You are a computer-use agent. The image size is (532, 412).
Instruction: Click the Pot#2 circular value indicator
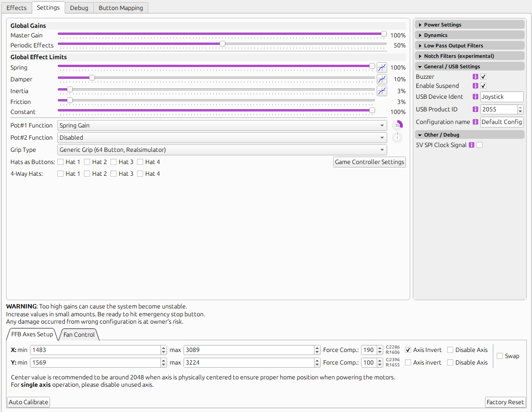tap(397, 137)
